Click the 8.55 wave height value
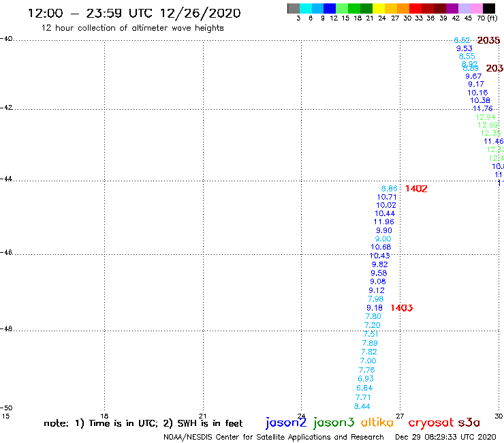Image resolution: width=504 pixels, height=443 pixels. point(467,57)
